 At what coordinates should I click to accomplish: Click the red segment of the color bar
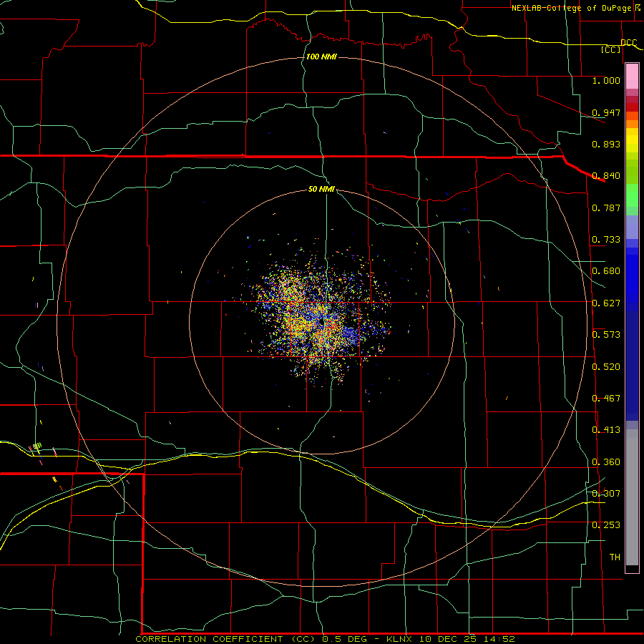[x=632, y=107]
